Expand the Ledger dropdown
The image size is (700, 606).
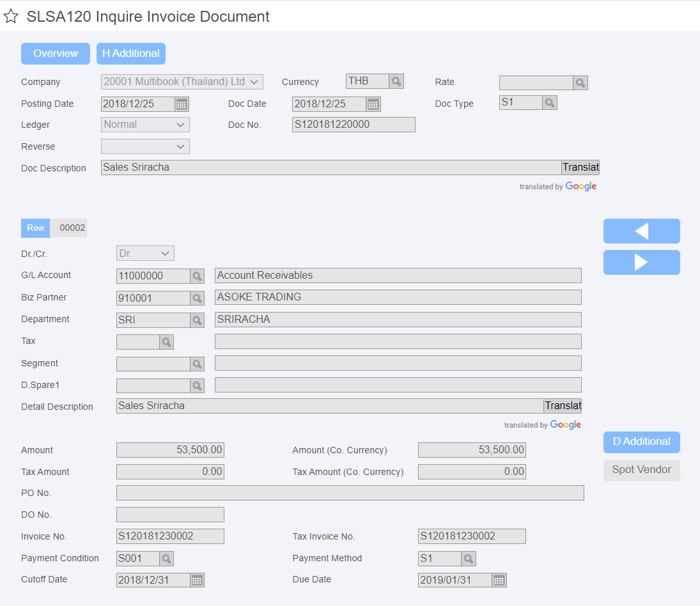tap(146, 125)
